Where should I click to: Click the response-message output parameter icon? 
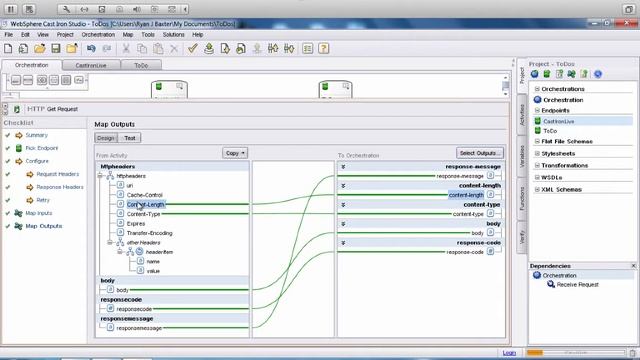pos(490,176)
